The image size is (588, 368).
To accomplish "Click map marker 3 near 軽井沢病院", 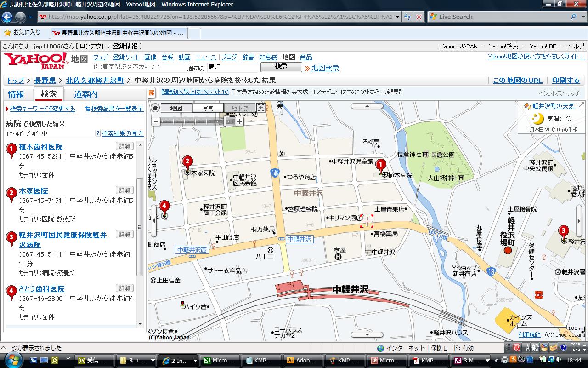I will pos(563,232).
